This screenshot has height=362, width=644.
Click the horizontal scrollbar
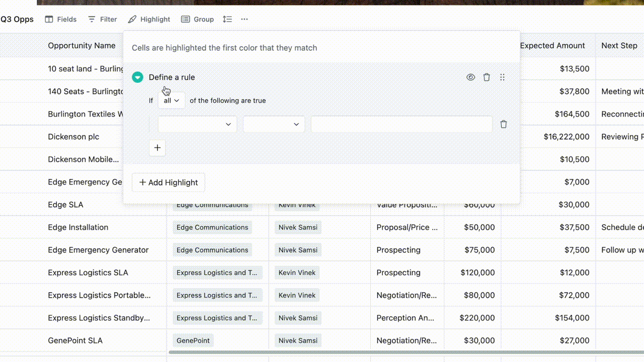406,352
